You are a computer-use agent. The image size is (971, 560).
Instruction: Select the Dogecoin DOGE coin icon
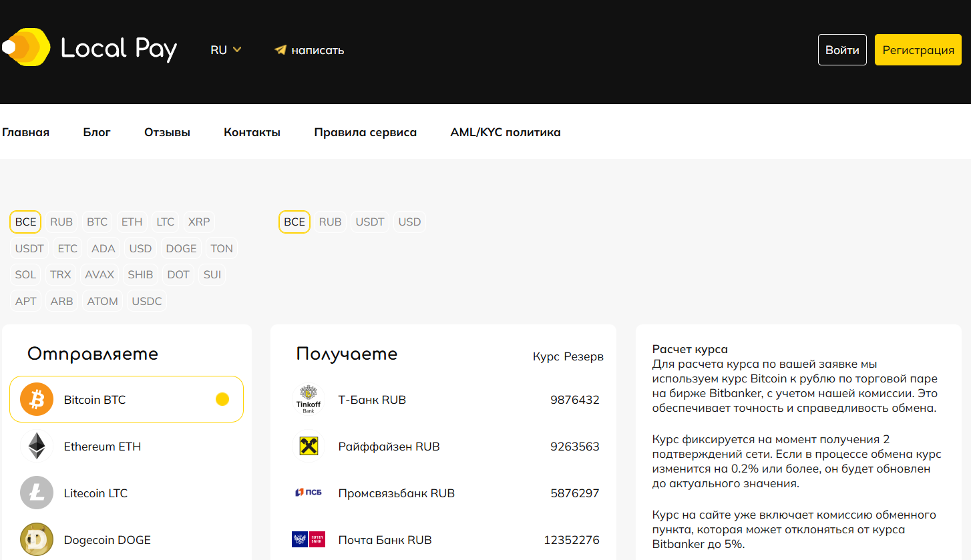(x=37, y=539)
